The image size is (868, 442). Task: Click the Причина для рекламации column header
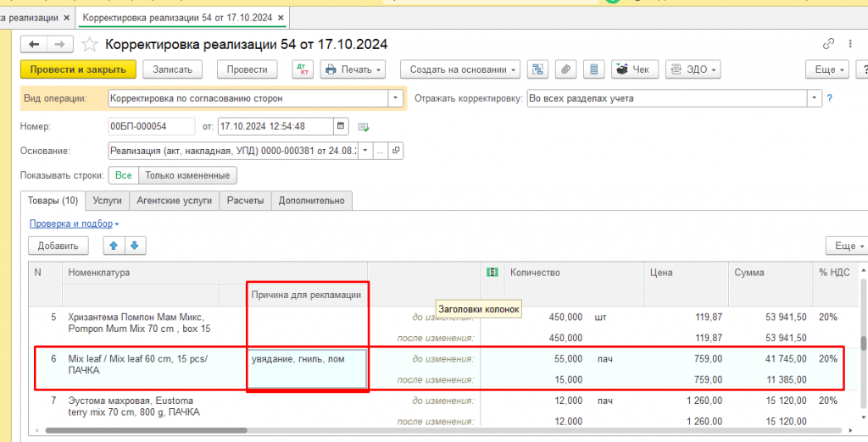pos(306,295)
